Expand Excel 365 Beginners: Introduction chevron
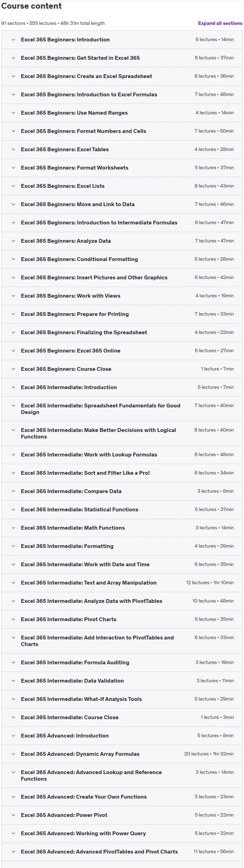The width and height of the screenshot is (244, 868). pyautogui.click(x=13, y=40)
